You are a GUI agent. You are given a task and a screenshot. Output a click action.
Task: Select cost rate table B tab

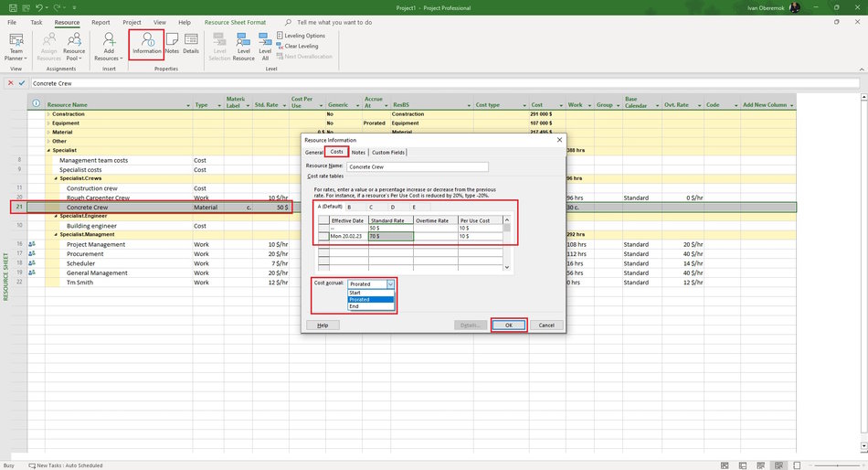349,207
